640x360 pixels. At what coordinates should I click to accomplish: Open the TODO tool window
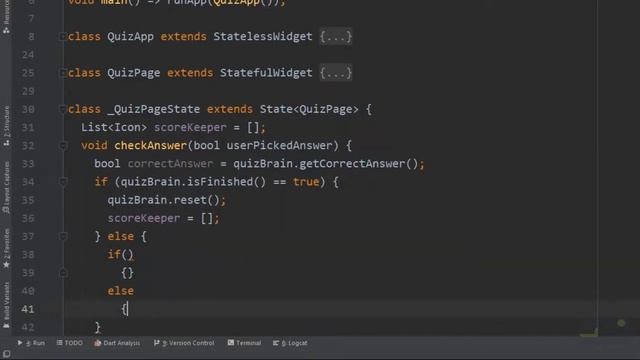coord(69,343)
